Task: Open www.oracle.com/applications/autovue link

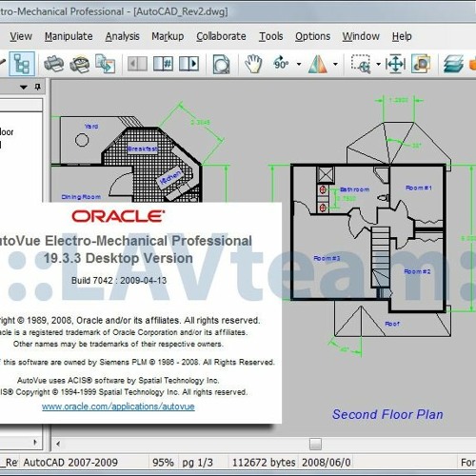Action: click(x=118, y=407)
